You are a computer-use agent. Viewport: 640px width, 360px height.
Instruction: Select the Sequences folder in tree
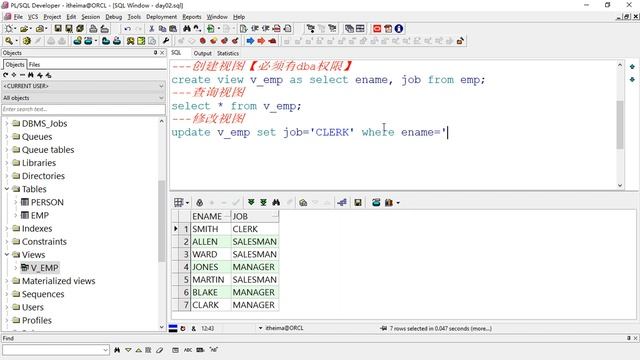coord(43,294)
